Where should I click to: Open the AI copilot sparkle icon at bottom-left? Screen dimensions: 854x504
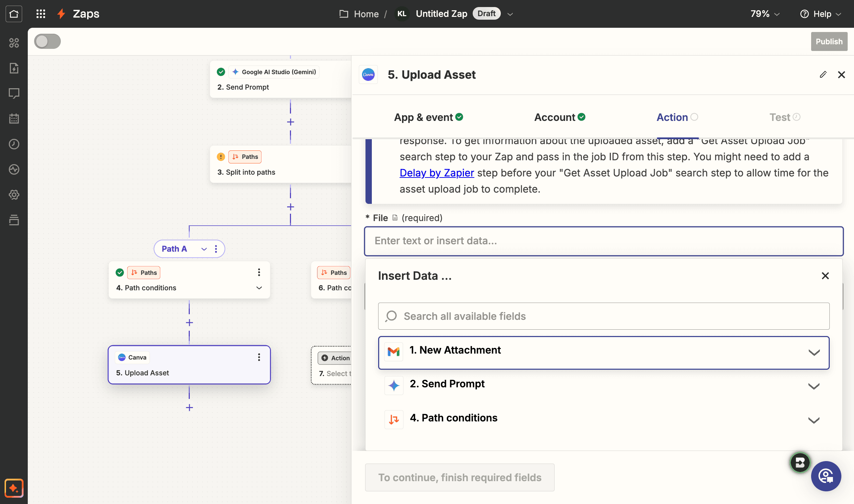[14, 488]
